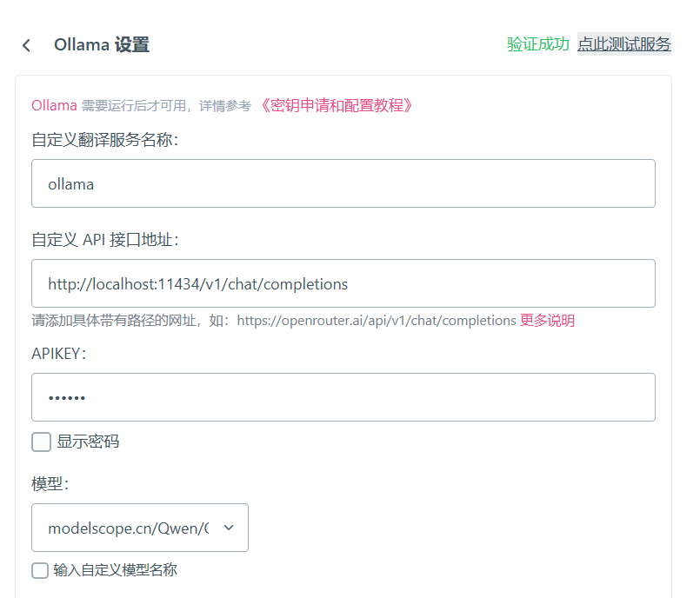The image size is (700, 598).
Task: Tick the 输入自定义模型名称 checkbox
Action: 40,570
